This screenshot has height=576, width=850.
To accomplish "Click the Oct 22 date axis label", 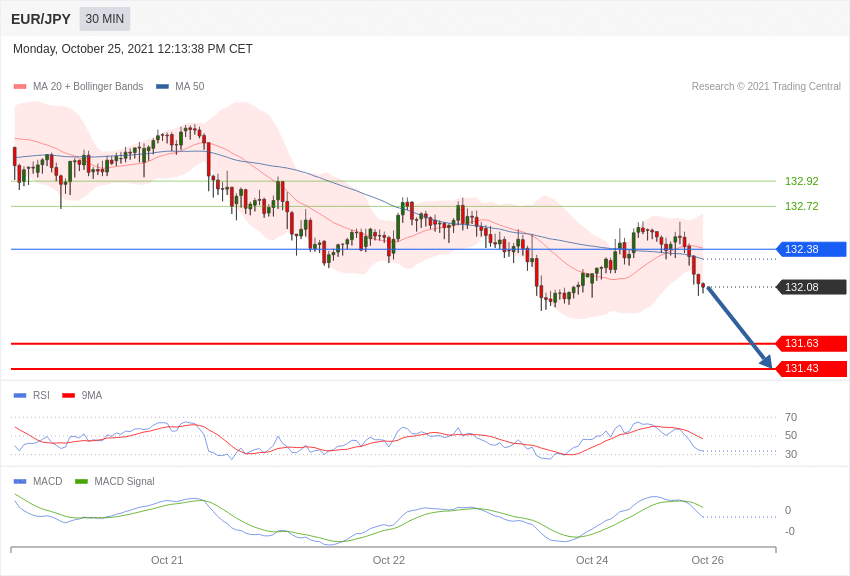I will click(389, 560).
